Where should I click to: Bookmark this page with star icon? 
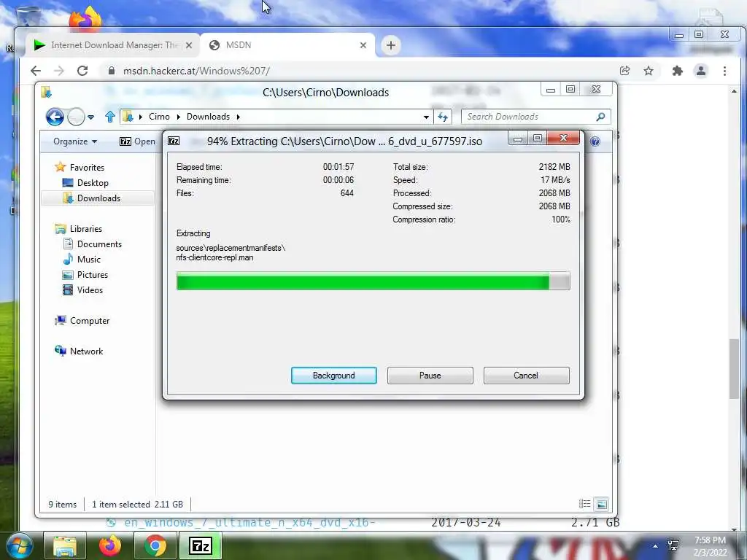pyautogui.click(x=649, y=71)
